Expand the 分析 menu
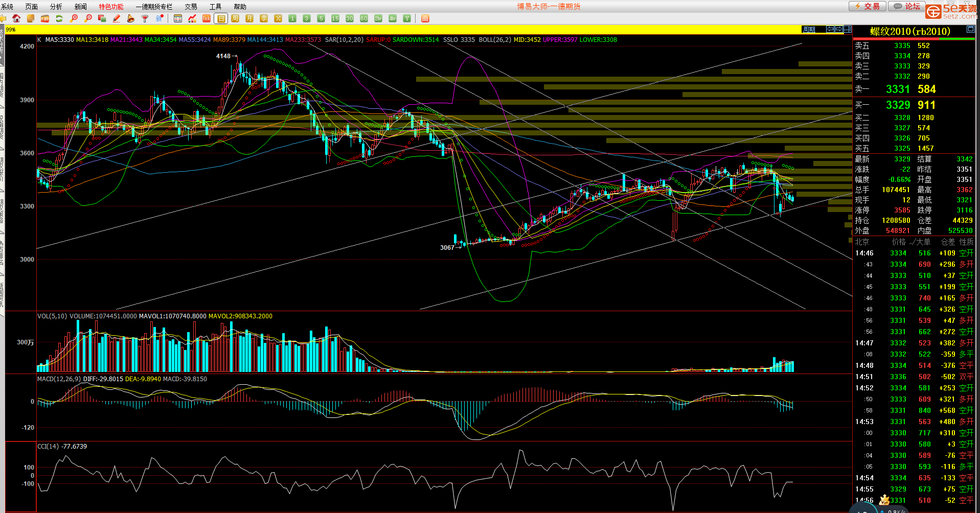 (56, 7)
